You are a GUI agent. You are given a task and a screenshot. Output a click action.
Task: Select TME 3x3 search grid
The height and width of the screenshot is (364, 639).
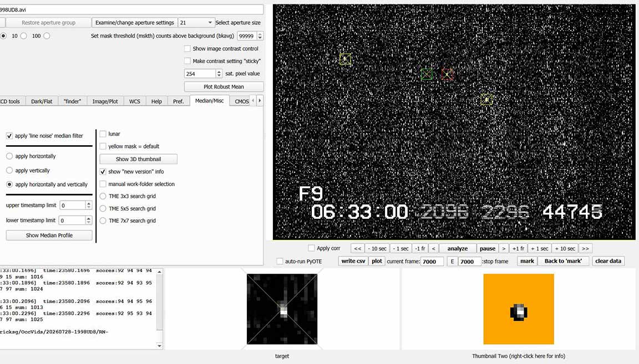coord(103,196)
